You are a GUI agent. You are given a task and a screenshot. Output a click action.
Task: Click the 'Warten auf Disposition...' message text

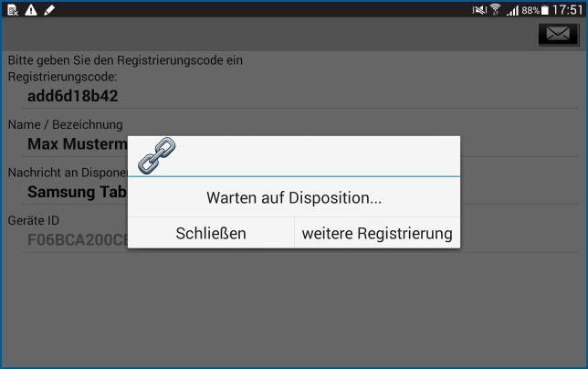click(293, 197)
